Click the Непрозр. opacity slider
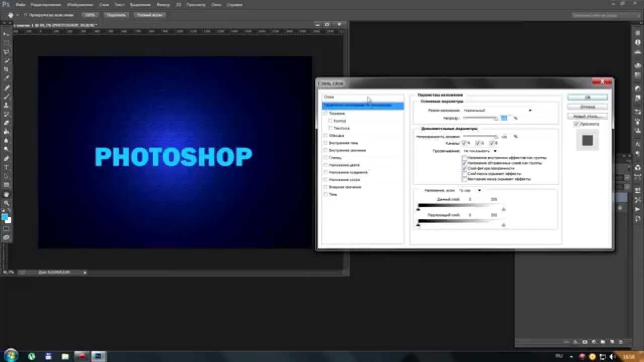The height and width of the screenshot is (362, 644). (480, 118)
